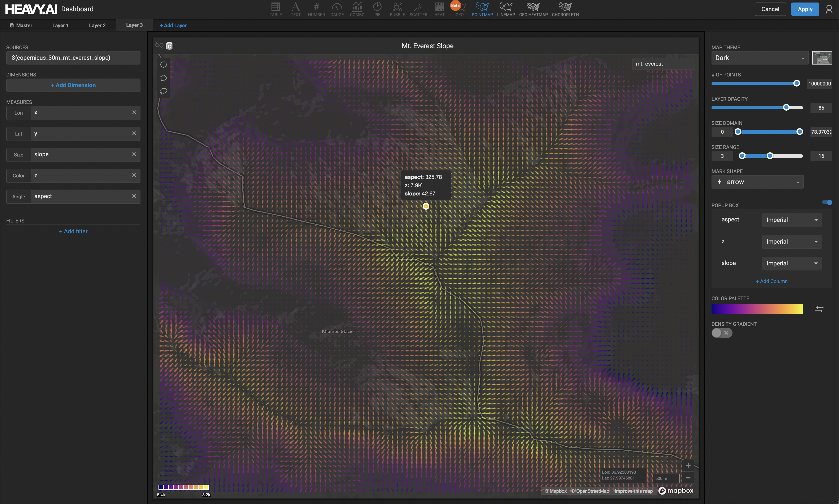Expand the Mark Shape arrow dropdown

click(757, 182)
